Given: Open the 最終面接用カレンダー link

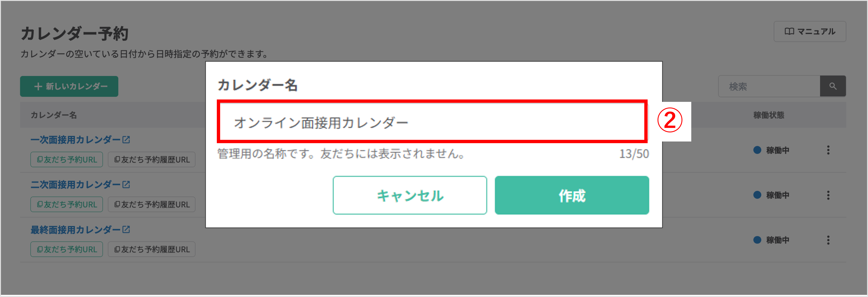Looking at the screenshot, I should coord(75,230).
